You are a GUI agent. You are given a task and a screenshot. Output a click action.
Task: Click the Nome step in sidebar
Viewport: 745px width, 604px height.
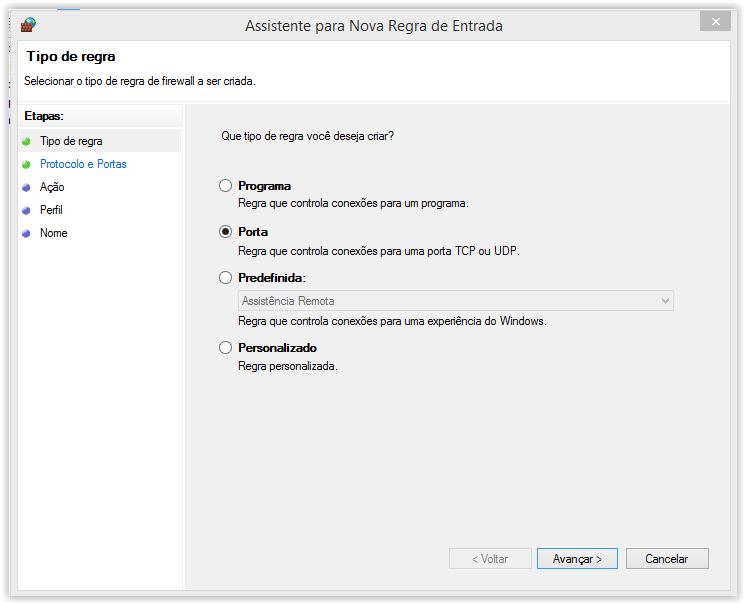[54, 233]
